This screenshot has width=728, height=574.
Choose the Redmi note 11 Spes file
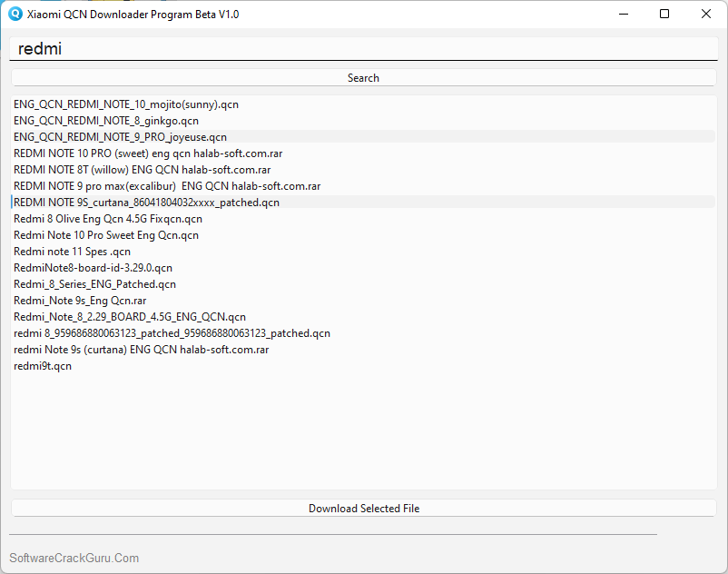71,251
